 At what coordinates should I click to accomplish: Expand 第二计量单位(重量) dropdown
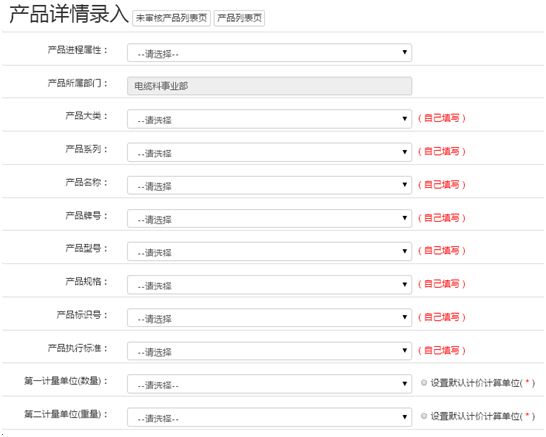pos(270,417)
